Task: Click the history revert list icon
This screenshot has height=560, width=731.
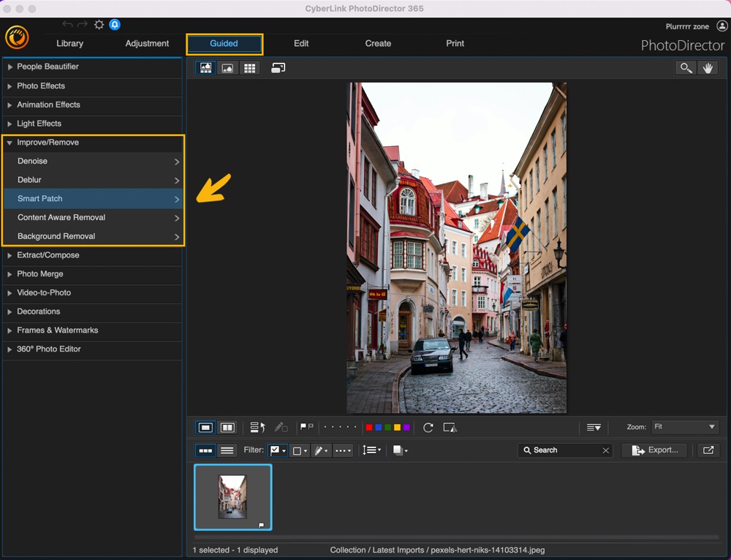Action: click(x=258, y=427)
